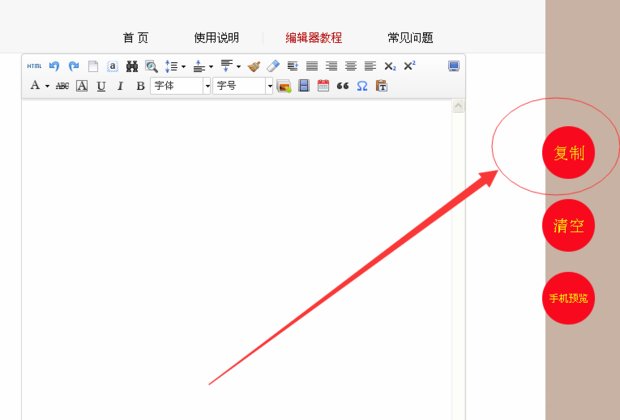620x420 pixels.
Task: Go to the 常见问题 menu item
Action: coord(409,38)
